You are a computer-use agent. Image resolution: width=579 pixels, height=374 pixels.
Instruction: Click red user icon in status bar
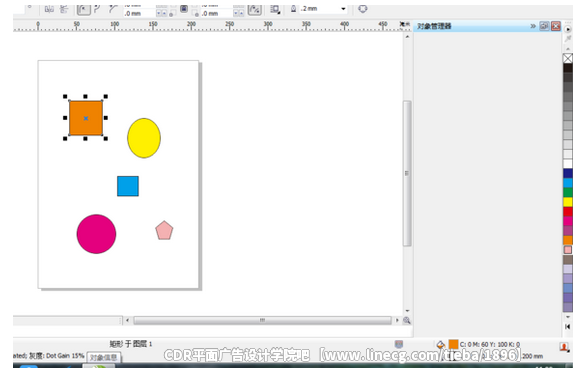[x=563, y=347]
